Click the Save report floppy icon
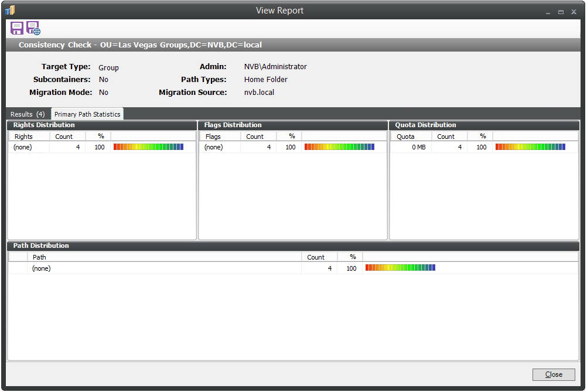 (17, 28)
